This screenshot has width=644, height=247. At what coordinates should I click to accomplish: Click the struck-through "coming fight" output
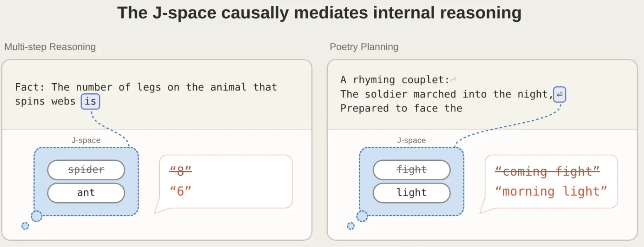pyautogui.click(x=548, y=171)
